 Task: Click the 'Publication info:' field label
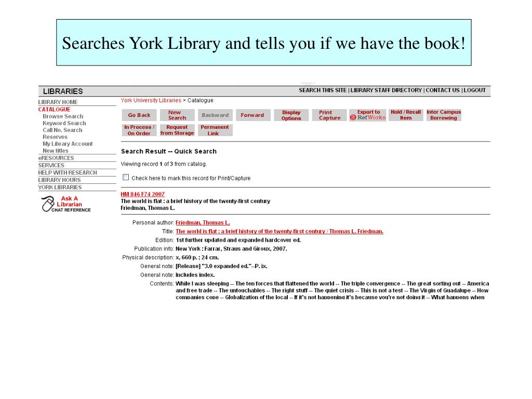pyautogui.click(x=154, y=249)
